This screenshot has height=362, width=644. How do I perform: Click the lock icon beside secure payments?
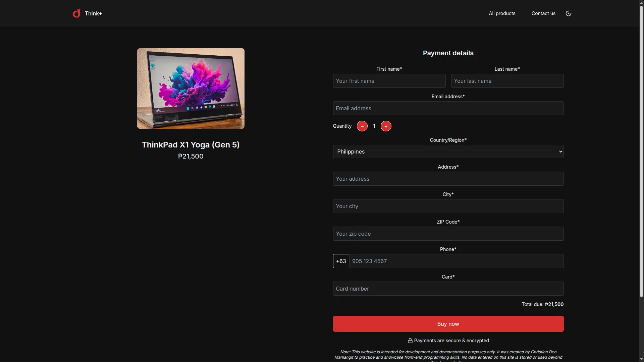coord(410,341)
